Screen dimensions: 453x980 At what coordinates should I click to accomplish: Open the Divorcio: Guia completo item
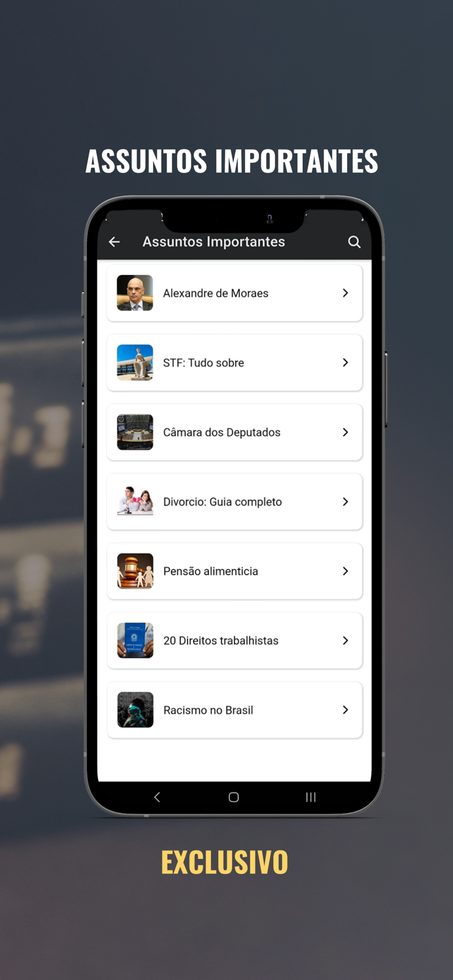tap(235, 502)
